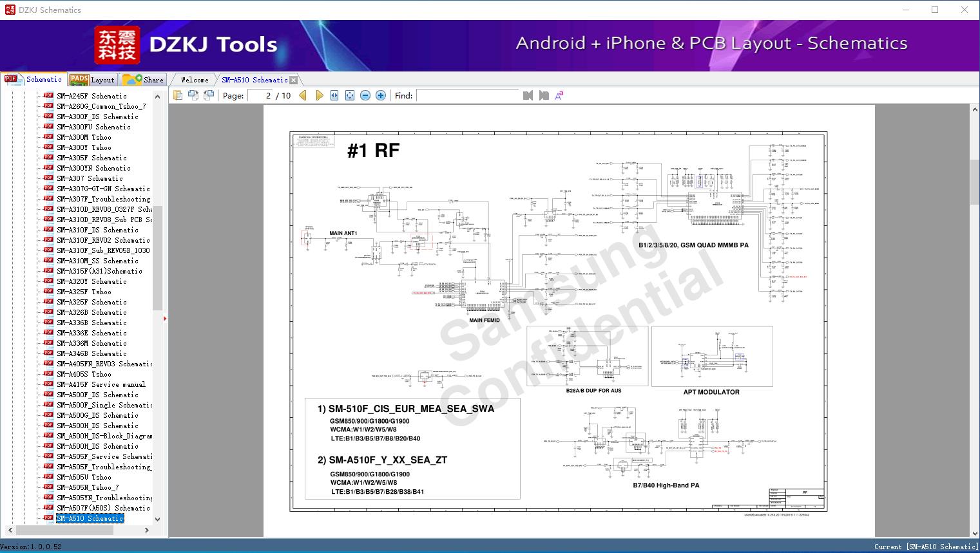
Task: Select SM-A315F(A31)Schematic in the tree
Action: [x=99, y=271]
